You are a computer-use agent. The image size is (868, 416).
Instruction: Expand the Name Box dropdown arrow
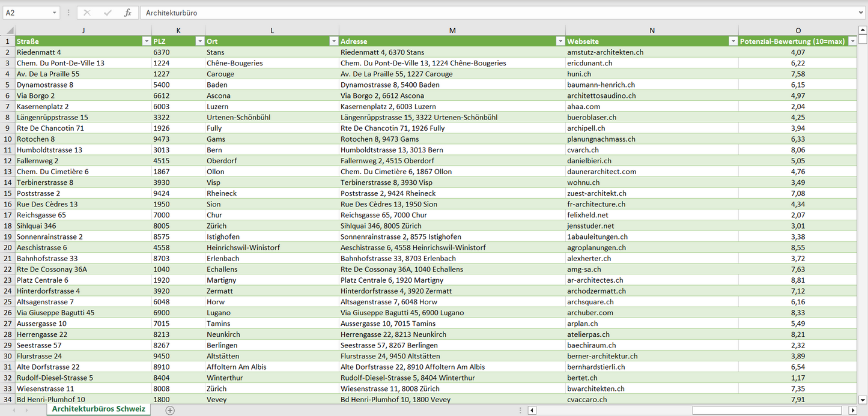[54, 13]
